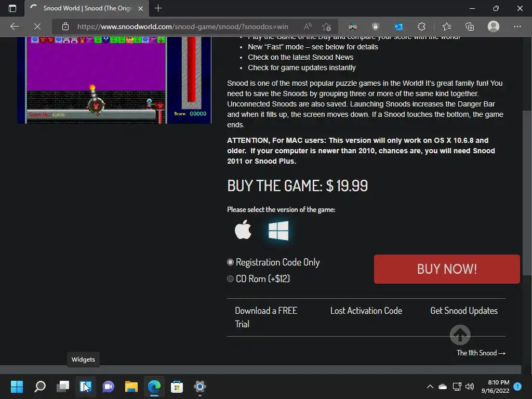Viewport: 532px width, 399px height.
Task: Open Download a FREE Trial link
Action: pos(266,317)
